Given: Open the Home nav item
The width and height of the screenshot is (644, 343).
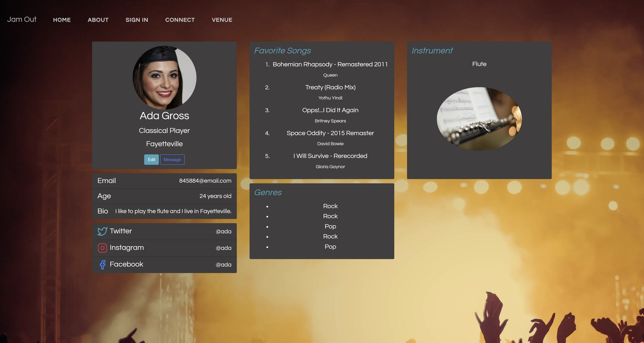Looking at the screenshot, I should click(x=62, y=20).
